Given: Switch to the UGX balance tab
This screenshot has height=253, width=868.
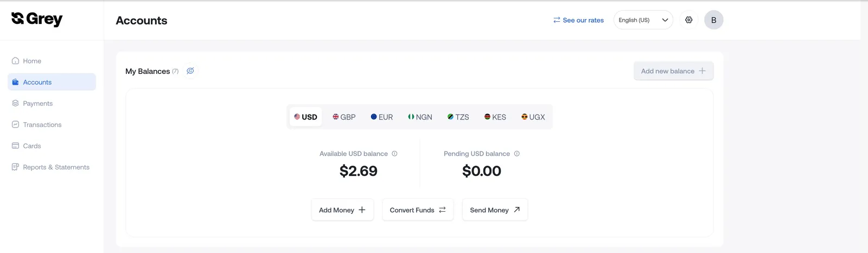Looking at the screenshot, I should (533, 117).
